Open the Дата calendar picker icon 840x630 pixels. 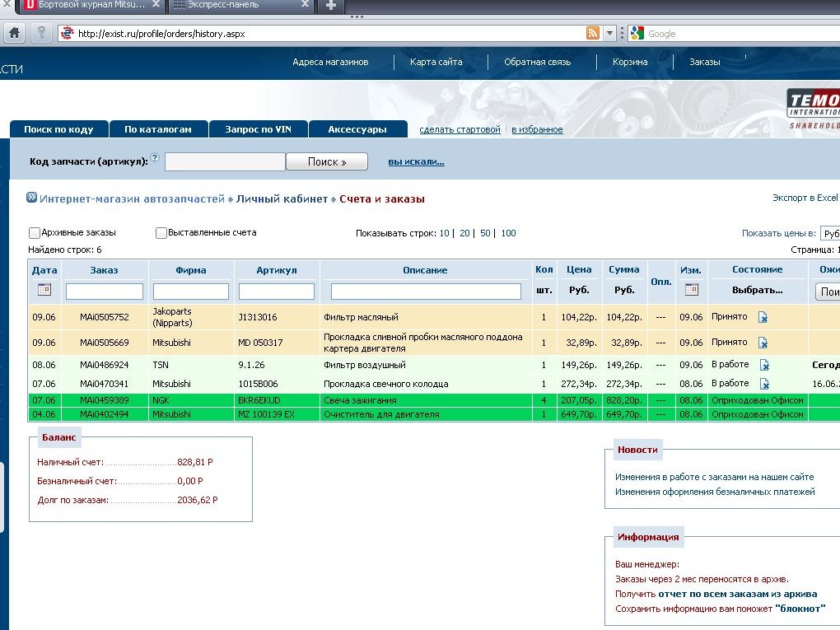tap(44, 290)
